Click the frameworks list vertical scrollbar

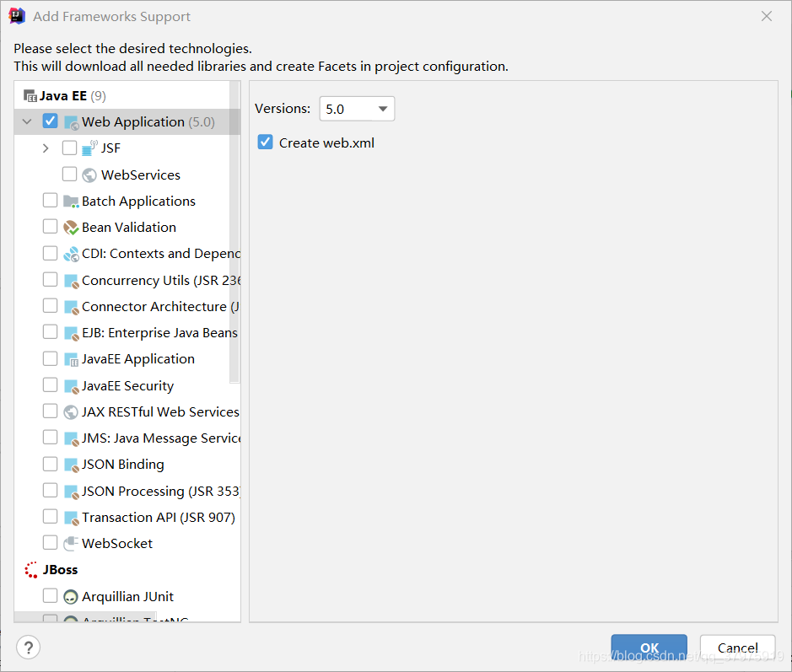tap(234, 232)
